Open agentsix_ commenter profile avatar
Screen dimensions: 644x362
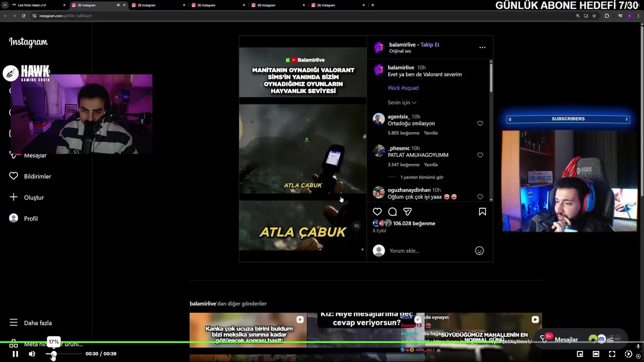tap(379, 119)
